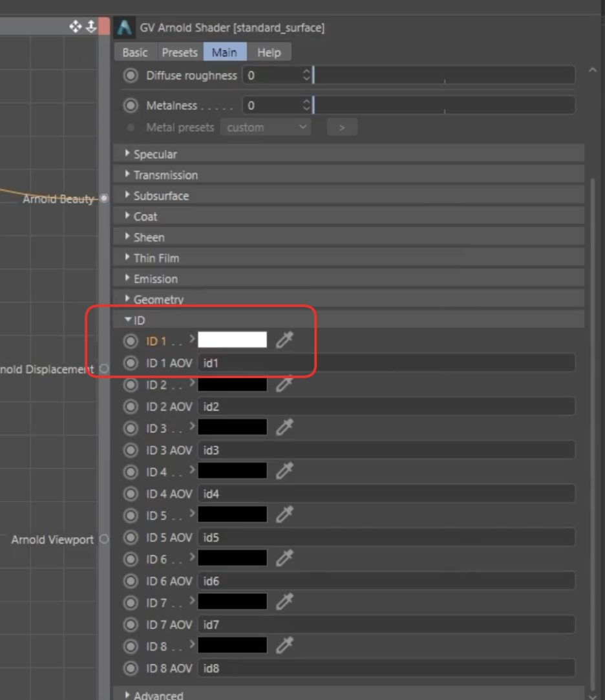Click the ID 5 AOV field 'id5'
The height and width of the screenshot is (700, 605).
[x=387, y=538]
